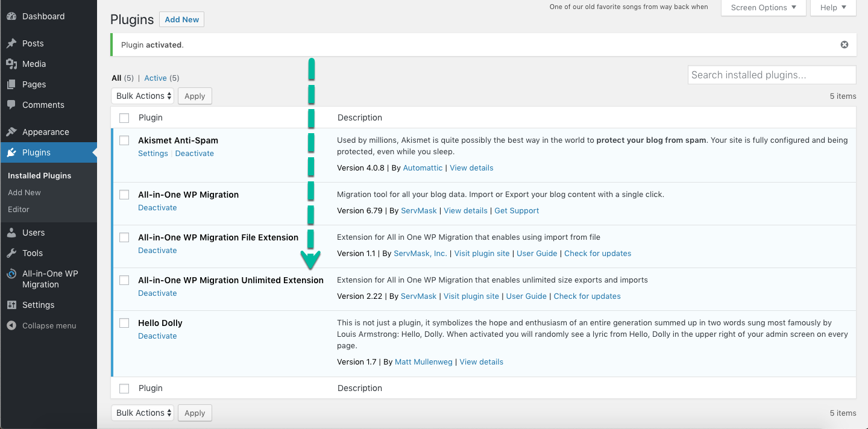View details for All-in-One WP Migration
The image size is (868, 429).
coord(465,210)
